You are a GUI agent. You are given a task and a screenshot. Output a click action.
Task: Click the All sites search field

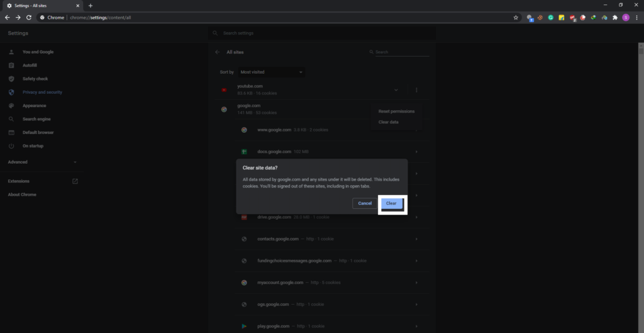click(x=402, y=52)
